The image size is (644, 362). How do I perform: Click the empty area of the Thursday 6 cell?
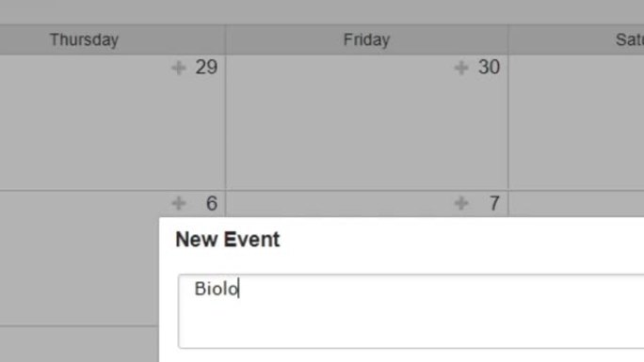pyautogui.click(x=79, y=262)
